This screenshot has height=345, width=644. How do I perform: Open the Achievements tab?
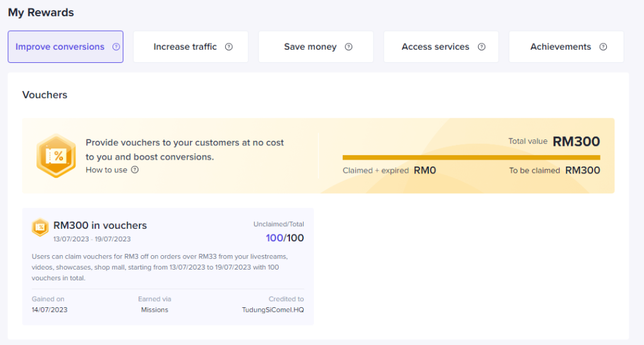(567, 47)
